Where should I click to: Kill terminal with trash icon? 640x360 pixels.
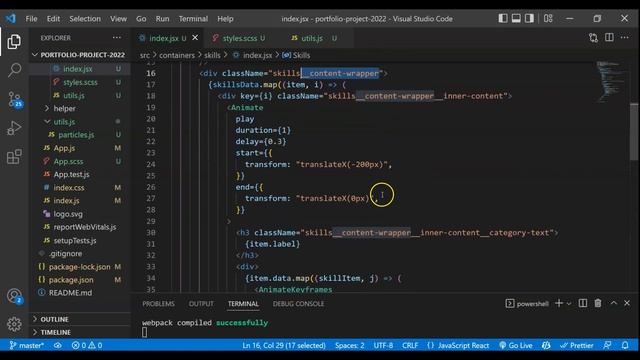click(598, 303)
